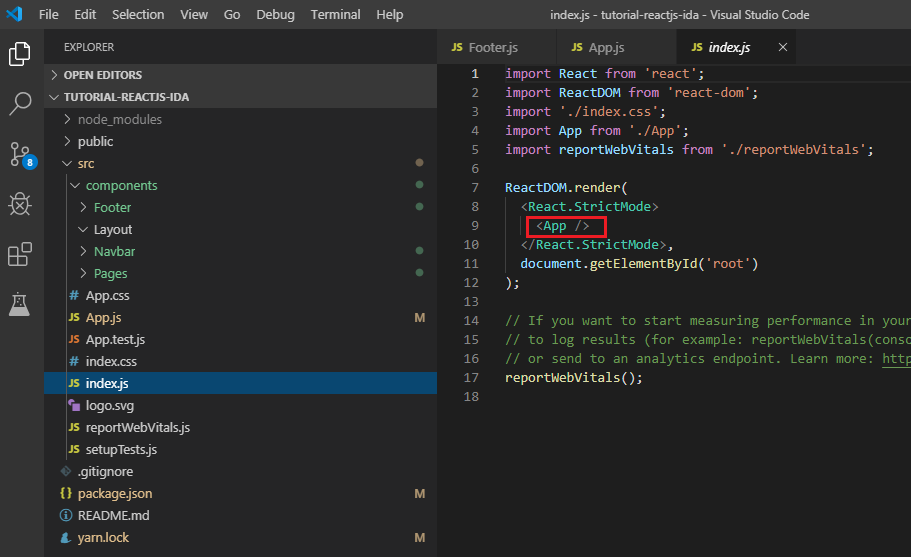Screen dimensions: 911x557
Task: Open logo.svg in the explorer
Action: [241, 405]
